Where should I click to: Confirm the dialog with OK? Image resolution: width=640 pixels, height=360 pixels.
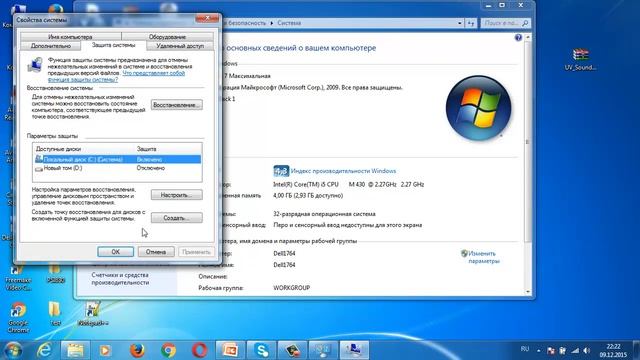(116, 252)
